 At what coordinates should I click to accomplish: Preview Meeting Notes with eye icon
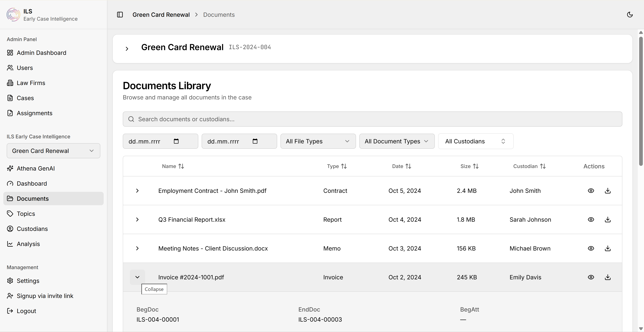tap(591, 248)
